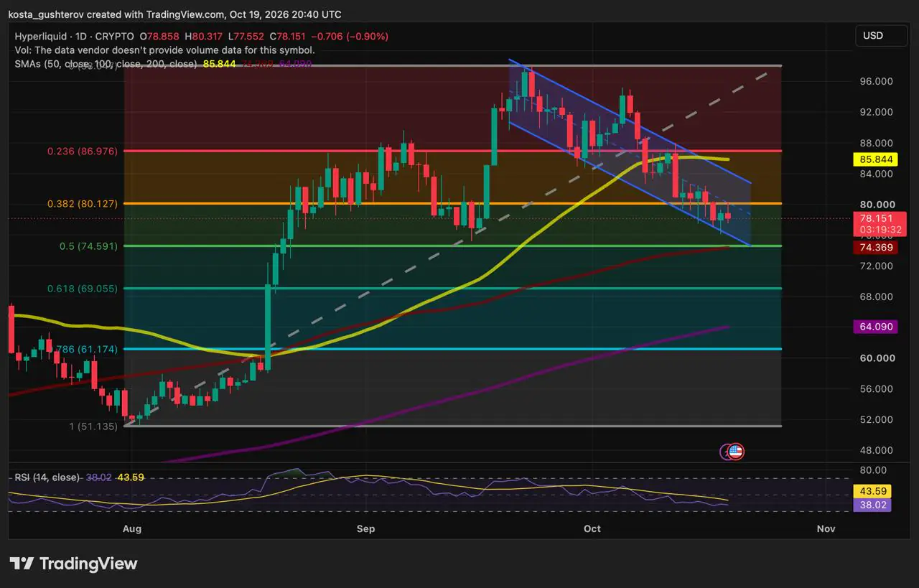Image resolution: width=919 pixels, height=588 pixels.
Task: Open the USD currency selector
Action: (882, 36)
